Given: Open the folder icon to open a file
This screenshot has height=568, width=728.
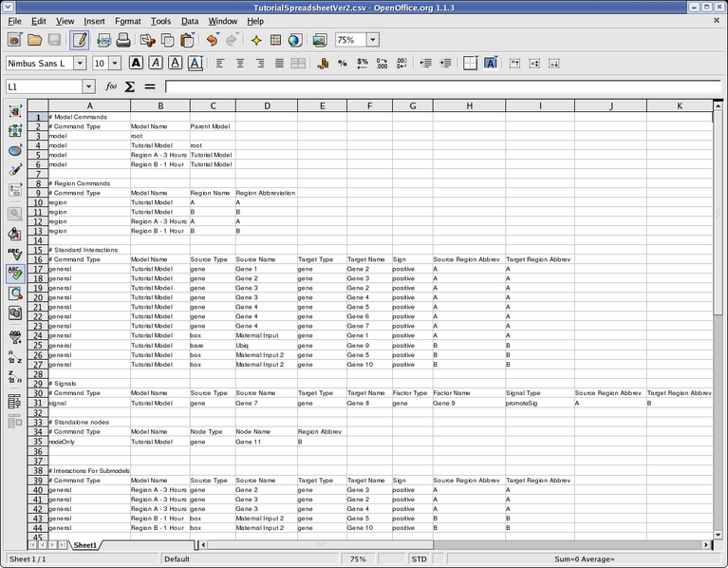Looking at the screenshot, I should (34, 40).
